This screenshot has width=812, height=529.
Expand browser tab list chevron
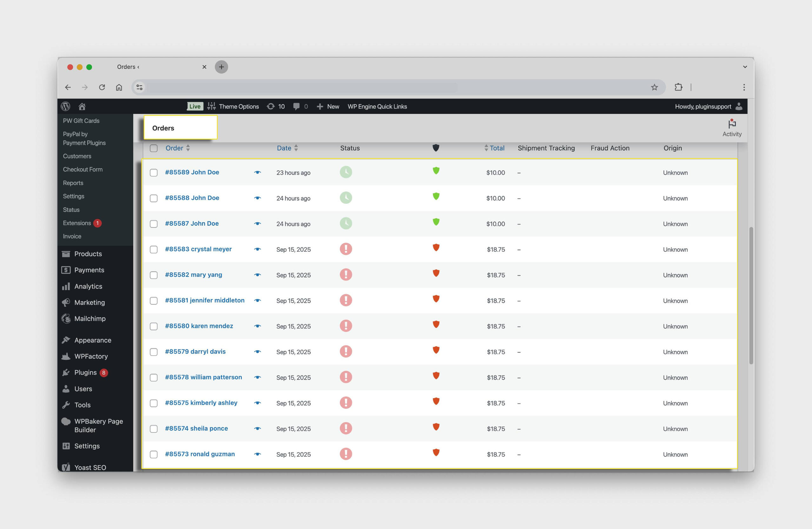745,67
